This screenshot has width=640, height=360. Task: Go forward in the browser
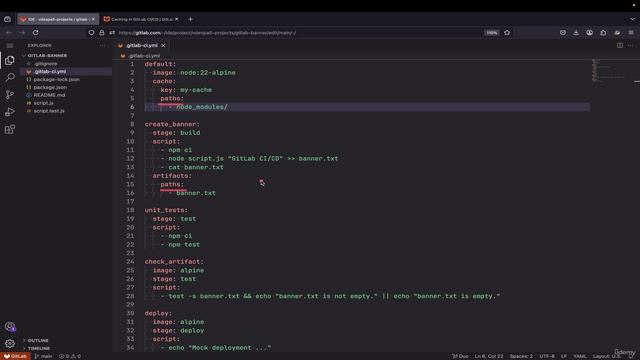point(22,33)
